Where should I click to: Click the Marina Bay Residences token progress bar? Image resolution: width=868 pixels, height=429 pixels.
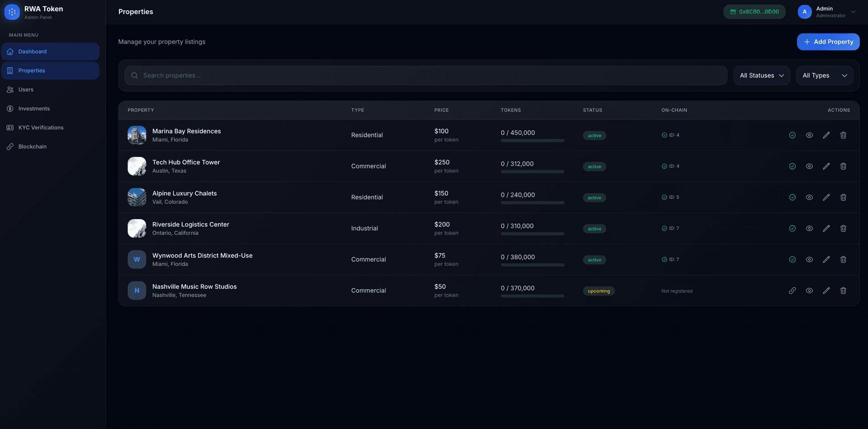coord(532,141)
